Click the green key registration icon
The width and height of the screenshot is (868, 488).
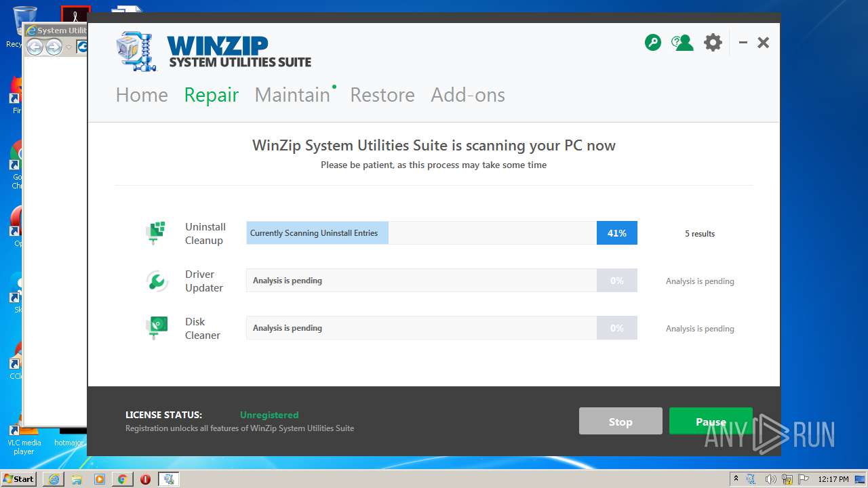[x=652, y=43]
